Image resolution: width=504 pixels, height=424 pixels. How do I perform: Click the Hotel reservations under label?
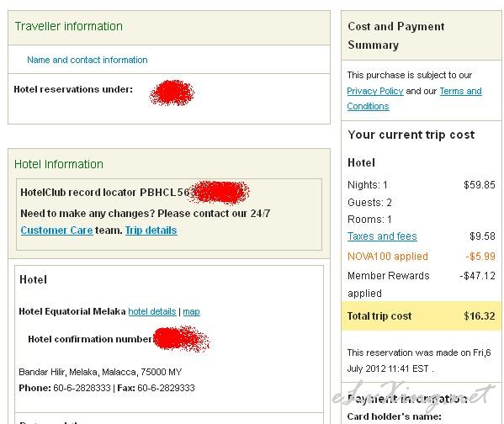73,89
